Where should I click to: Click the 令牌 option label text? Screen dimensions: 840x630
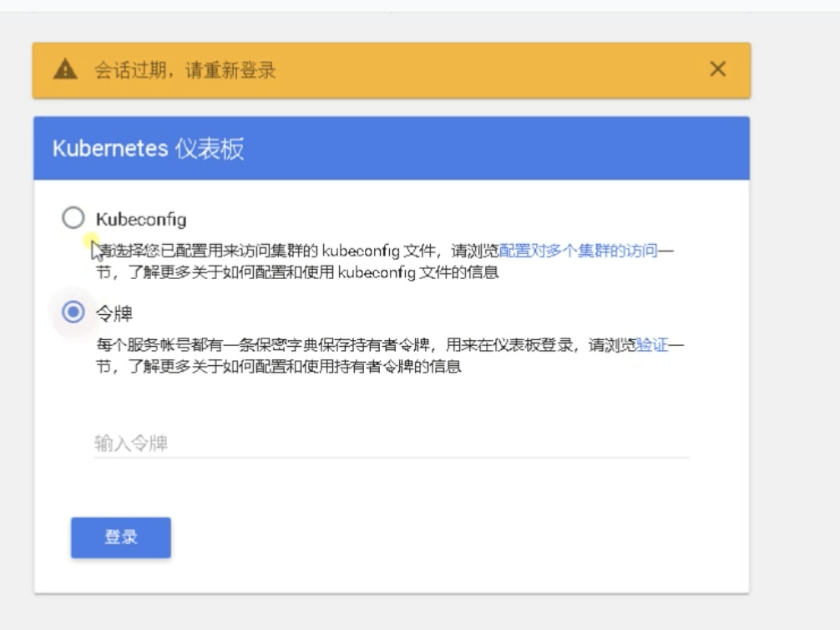point(114,314)
